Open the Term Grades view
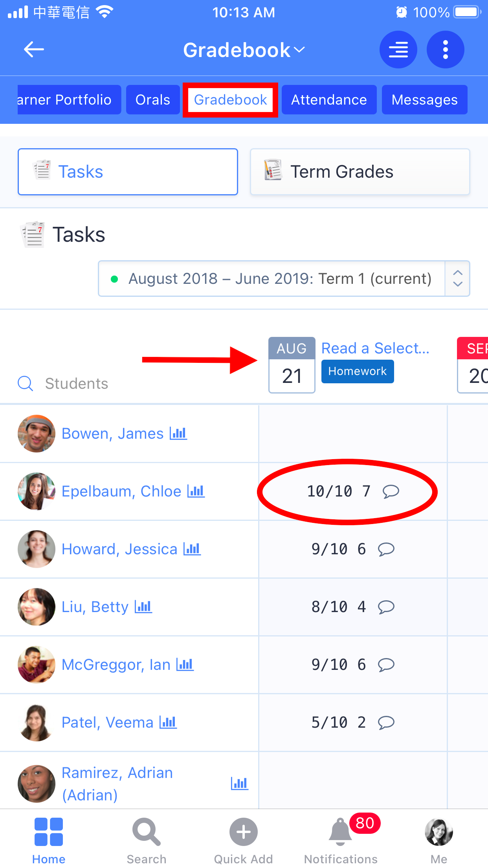Image resolution: width=488 pixels, height=868 pixels. [360, 172]
